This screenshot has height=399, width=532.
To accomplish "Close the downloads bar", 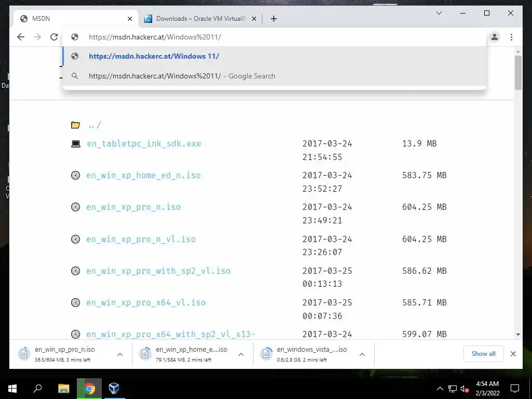I will click(513, 354).
